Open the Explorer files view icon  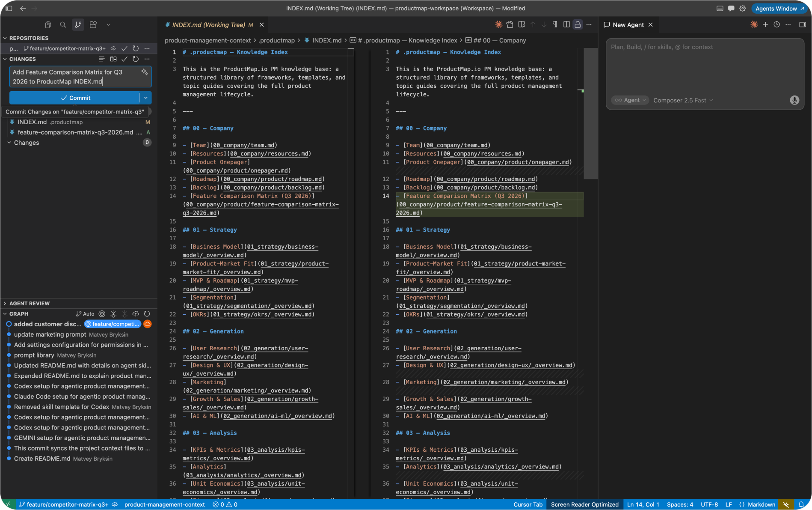[x=48, y=25]
